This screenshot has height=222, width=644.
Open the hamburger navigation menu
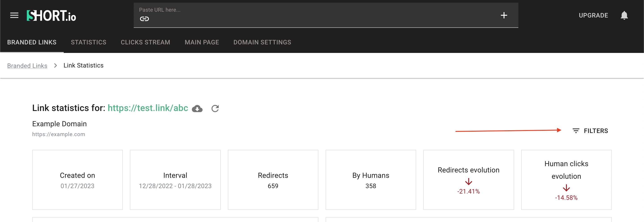click(14, 15)
